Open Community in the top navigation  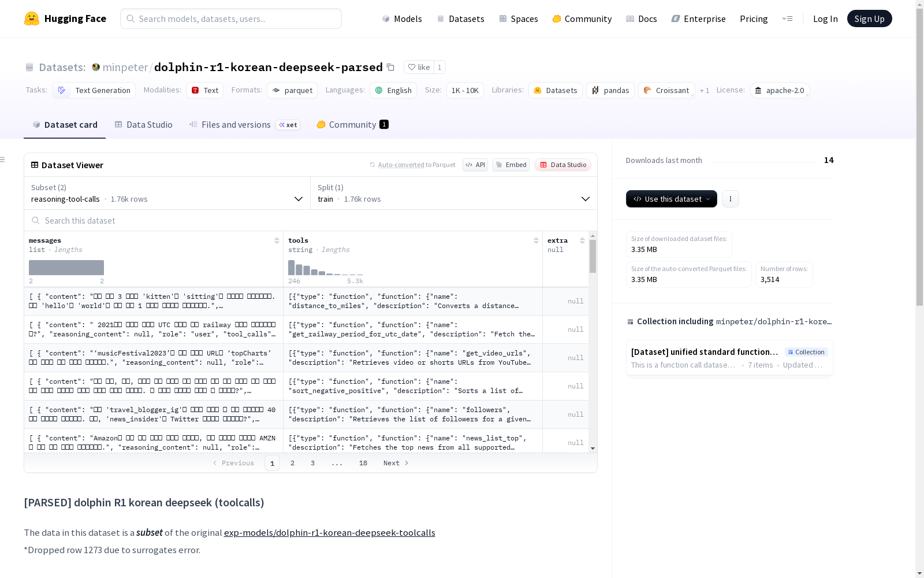(x=582, y=18)
